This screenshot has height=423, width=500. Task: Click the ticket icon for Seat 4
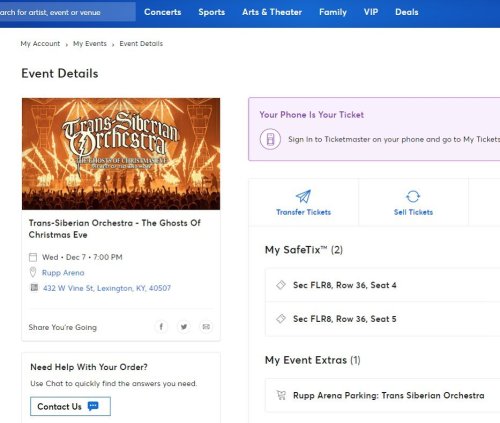[281, 285]
